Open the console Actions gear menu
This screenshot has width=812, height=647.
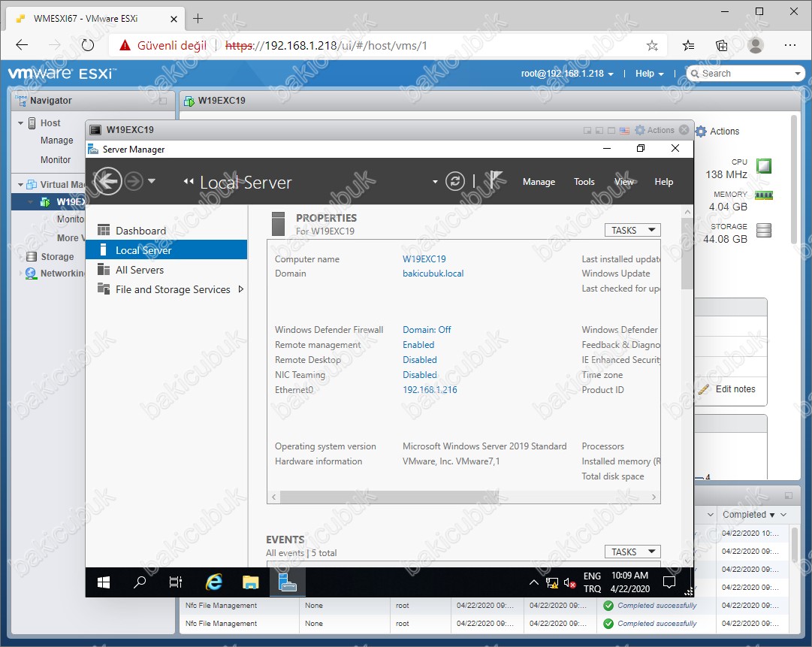tap(655, 130)
